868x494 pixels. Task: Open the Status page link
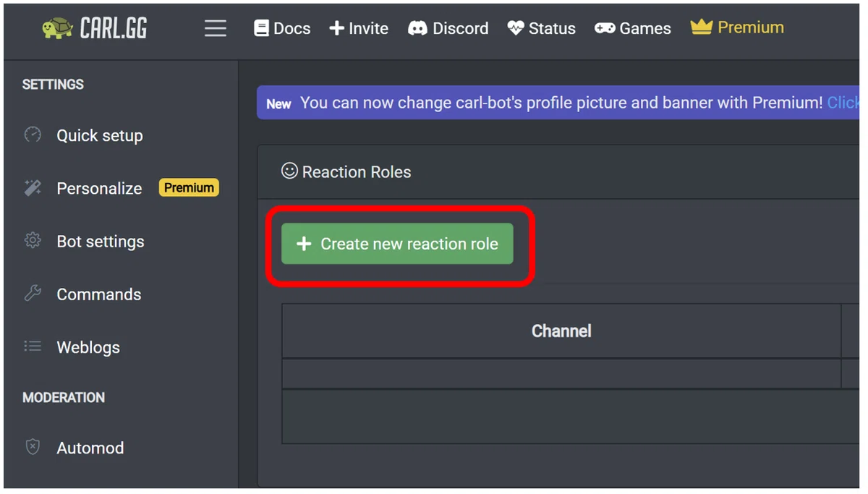click(541, 28)
